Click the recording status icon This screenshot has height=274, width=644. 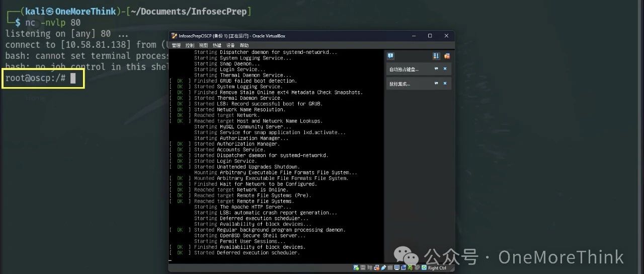click(404, 268)
